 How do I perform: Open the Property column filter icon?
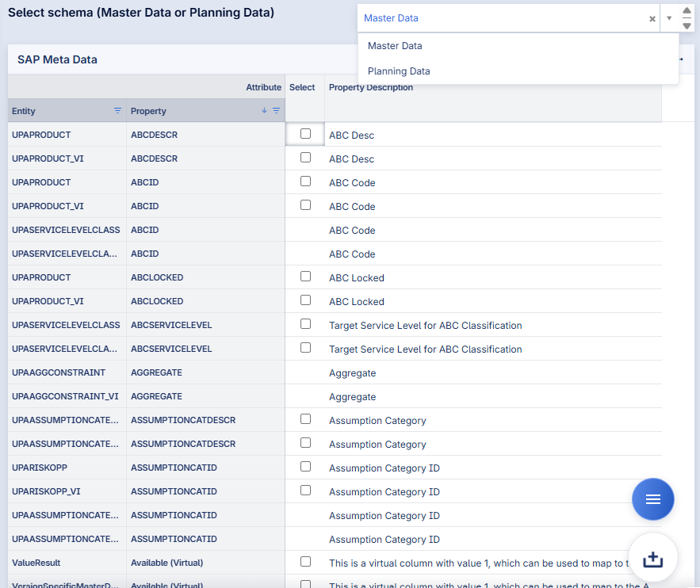click(276, 111)
